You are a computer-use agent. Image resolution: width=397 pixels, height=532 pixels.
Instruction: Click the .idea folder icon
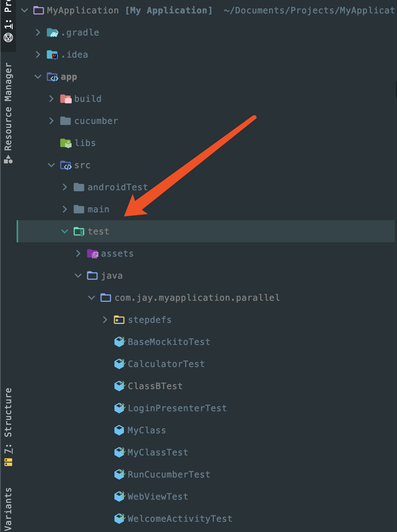tap(52, 55)
